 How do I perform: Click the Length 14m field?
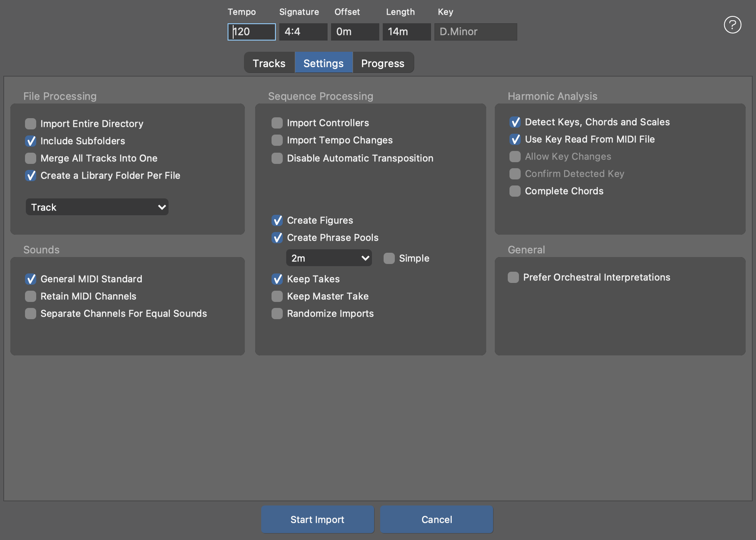(406, 31)
